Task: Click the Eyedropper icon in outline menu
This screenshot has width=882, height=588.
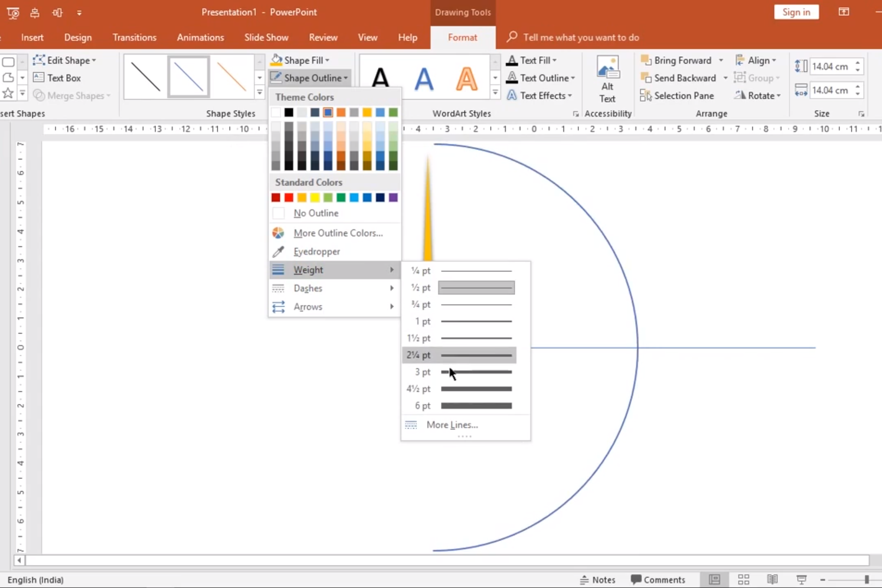Action: [x=278, y=251]
